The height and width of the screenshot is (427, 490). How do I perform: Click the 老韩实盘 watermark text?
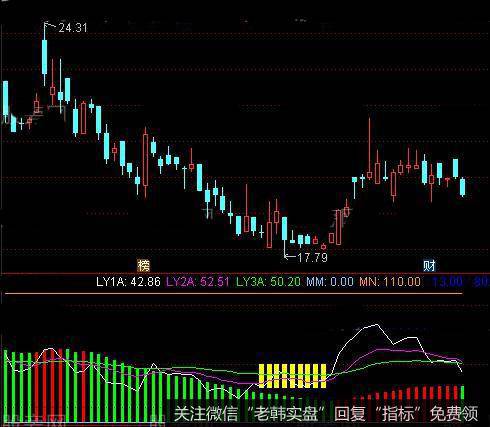[x=286, y=414]
